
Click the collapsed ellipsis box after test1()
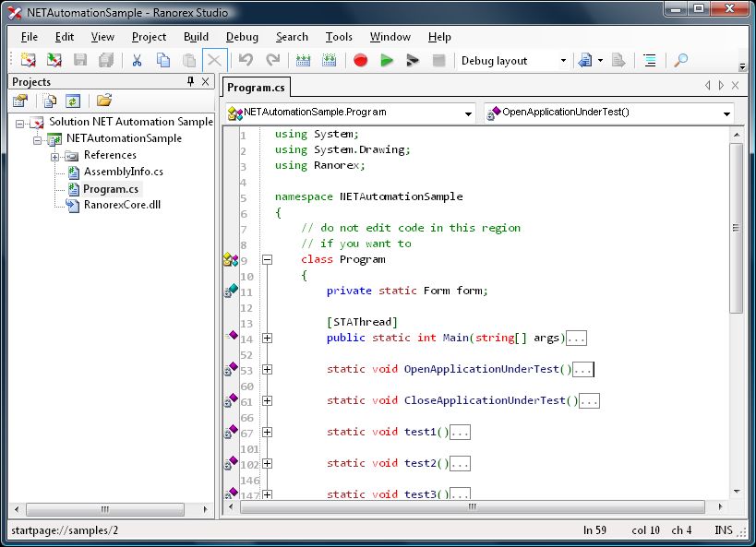[x=460, y=433]
